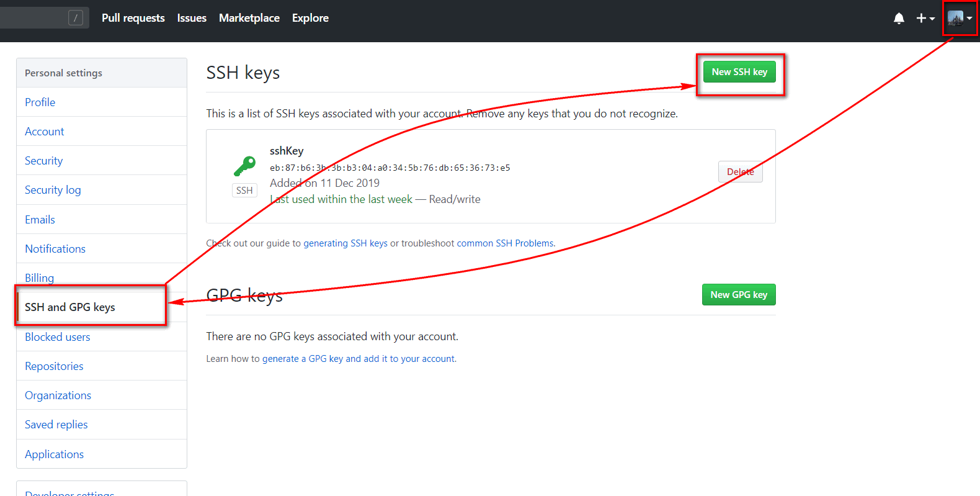Open Account settings in sidebar
Viewport: 980px width, 496px height.
pyautogui.click(x=102, y=132)
